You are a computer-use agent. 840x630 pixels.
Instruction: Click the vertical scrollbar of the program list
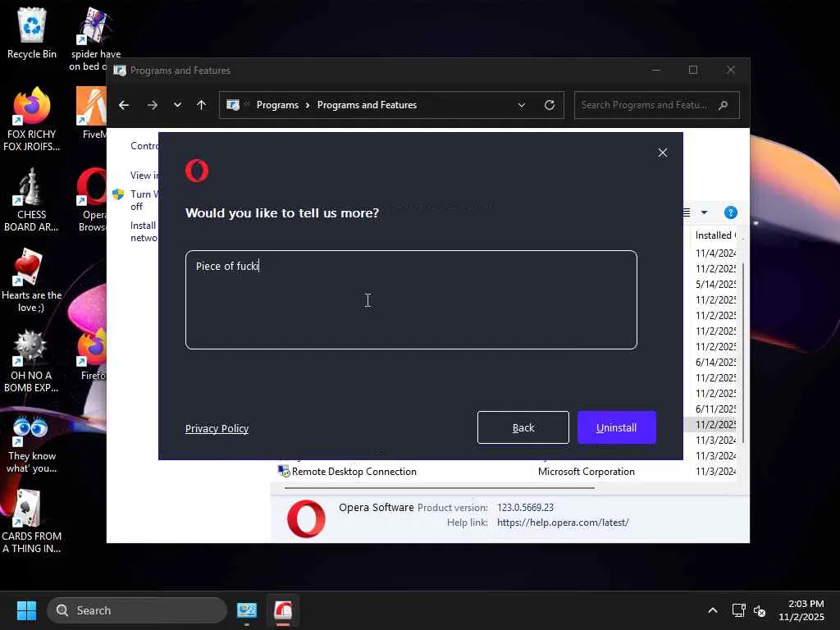pos(742,354)
